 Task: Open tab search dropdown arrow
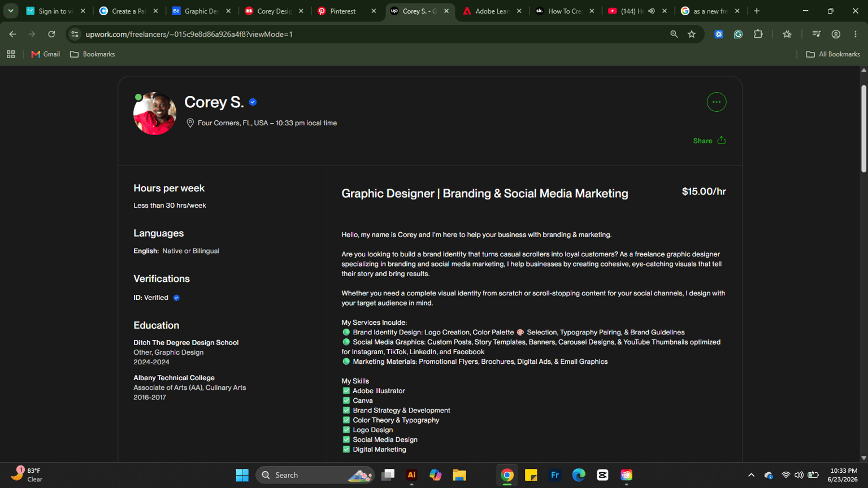point(10,11)
